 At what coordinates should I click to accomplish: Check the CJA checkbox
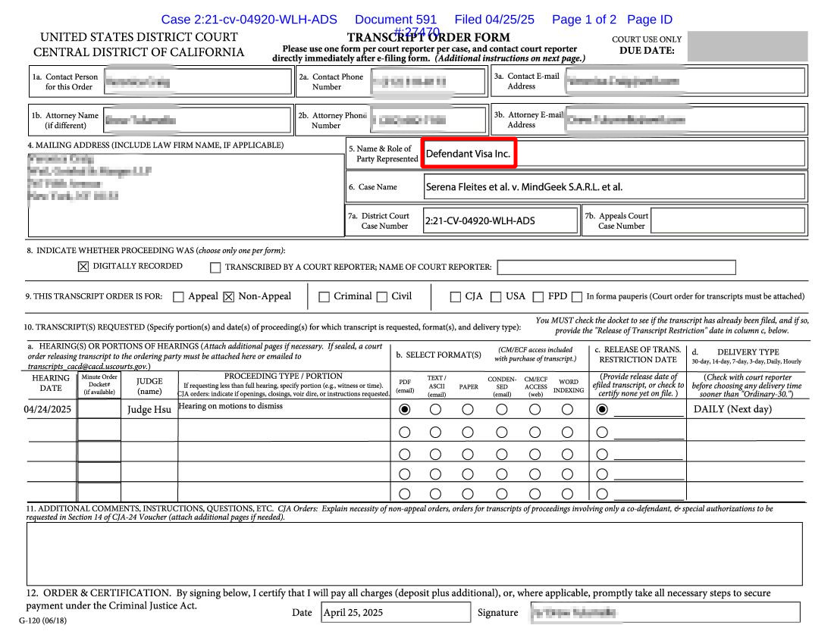tap(456, 297)
